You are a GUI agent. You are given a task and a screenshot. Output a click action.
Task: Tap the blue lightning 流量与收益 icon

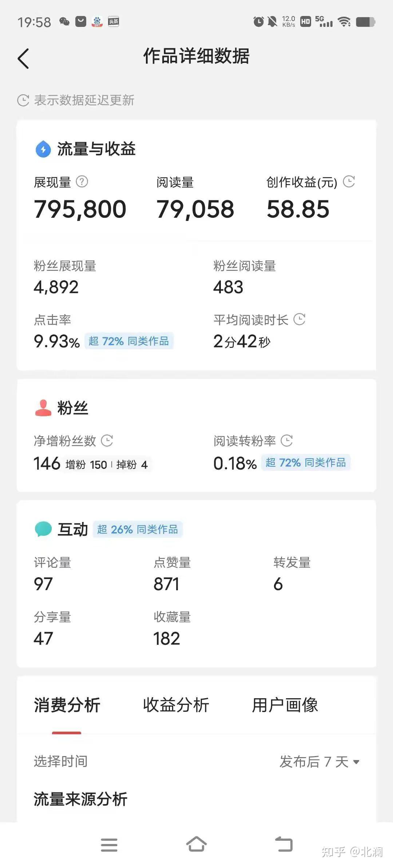click(x=43, y=149)
